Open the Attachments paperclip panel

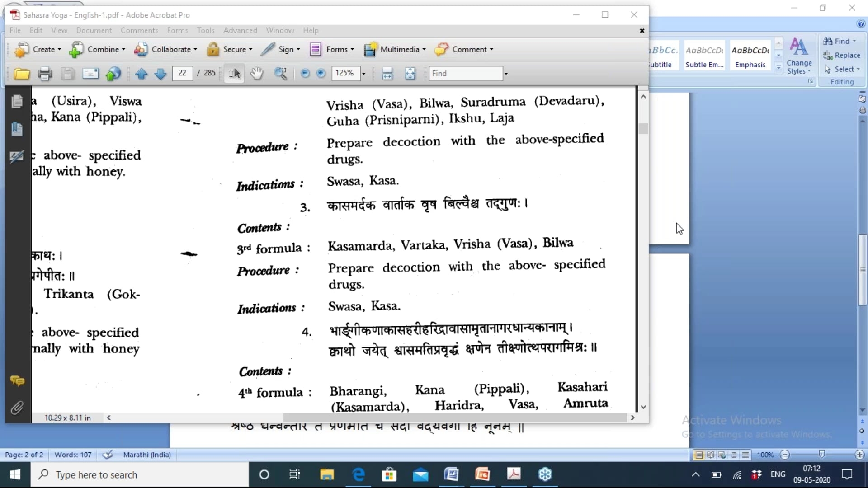17,408
